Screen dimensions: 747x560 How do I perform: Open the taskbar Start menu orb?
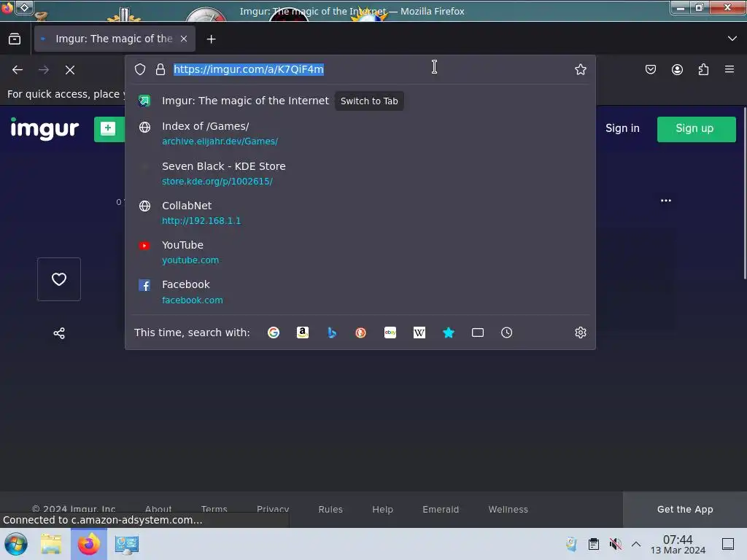pyautogui.click(x=16, y=544)
